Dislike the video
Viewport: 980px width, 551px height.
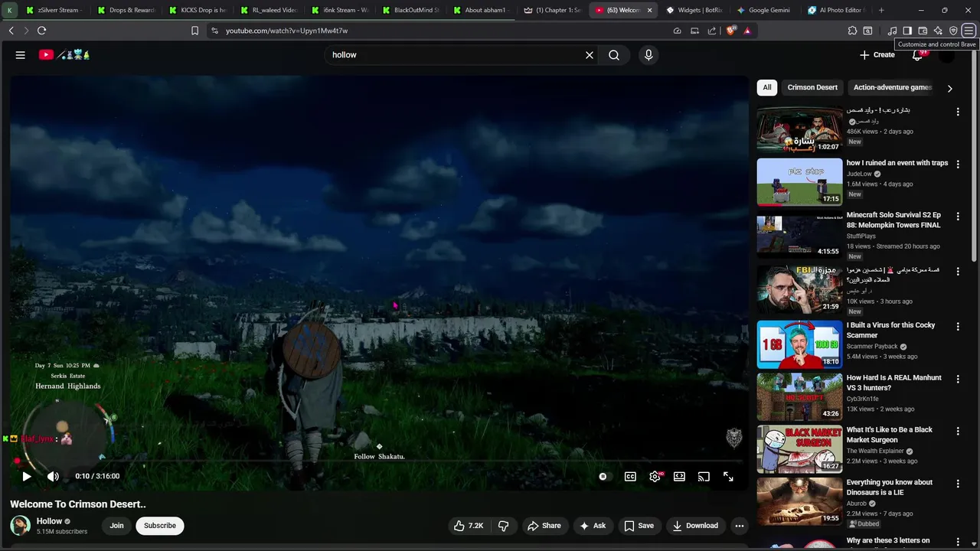click(x=504, y=526)
